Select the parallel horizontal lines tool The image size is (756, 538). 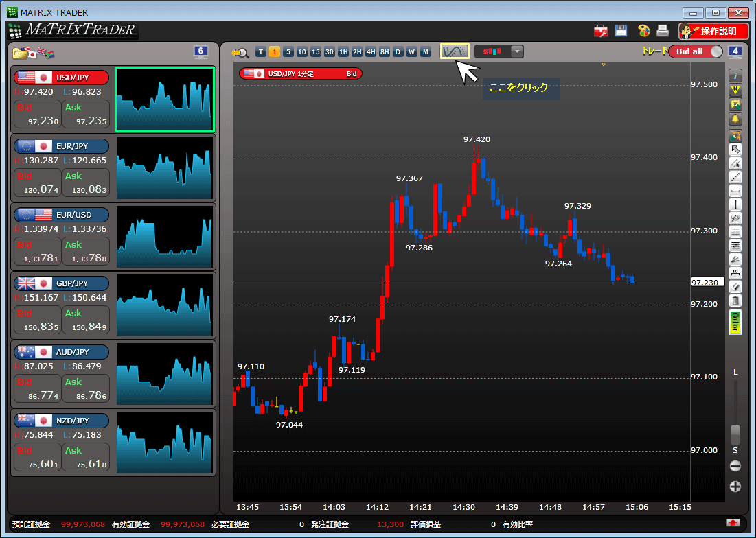click(735, 232)
